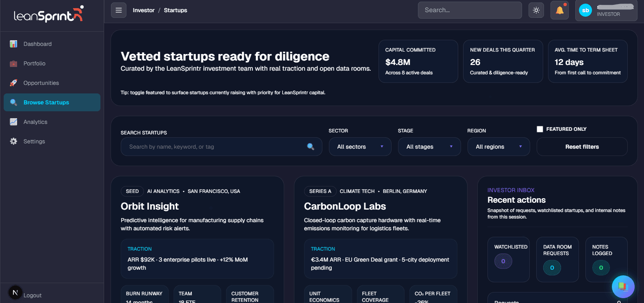Open the CarbonLoop Labs startup title
This screenshot has height=303, width=644.
click(345, 206)
